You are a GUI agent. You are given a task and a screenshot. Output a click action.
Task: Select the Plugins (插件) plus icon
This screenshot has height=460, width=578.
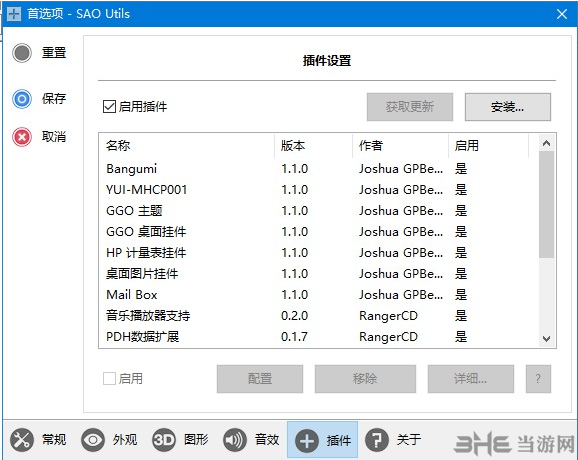[307, 440]
